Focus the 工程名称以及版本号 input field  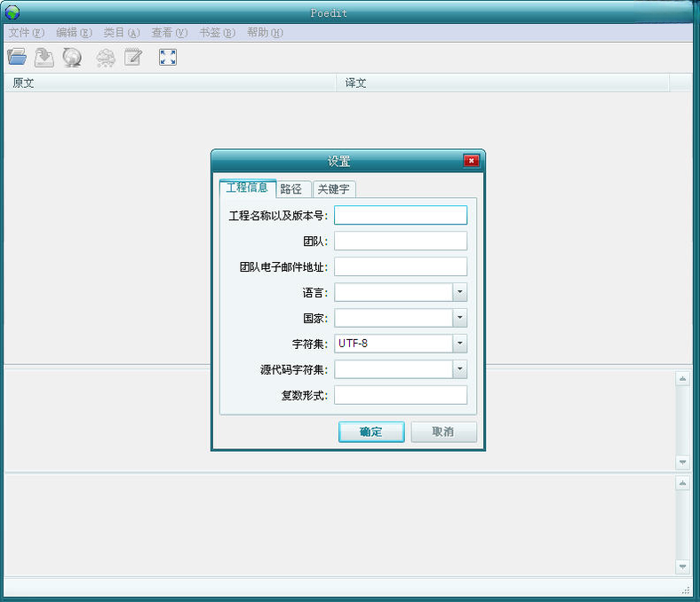point(401,215)
